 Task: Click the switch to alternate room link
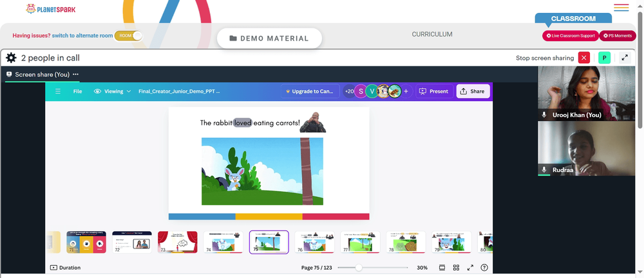point(82,36)
